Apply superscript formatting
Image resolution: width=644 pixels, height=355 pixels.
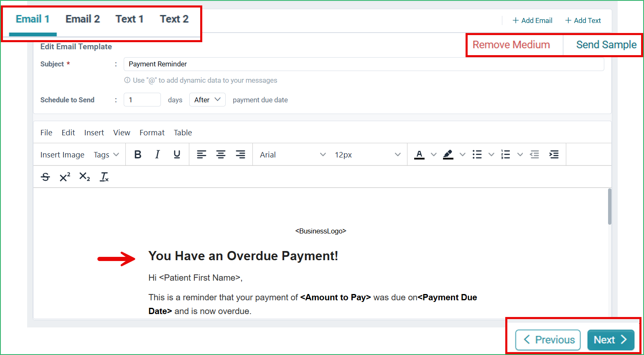(65, 177)
